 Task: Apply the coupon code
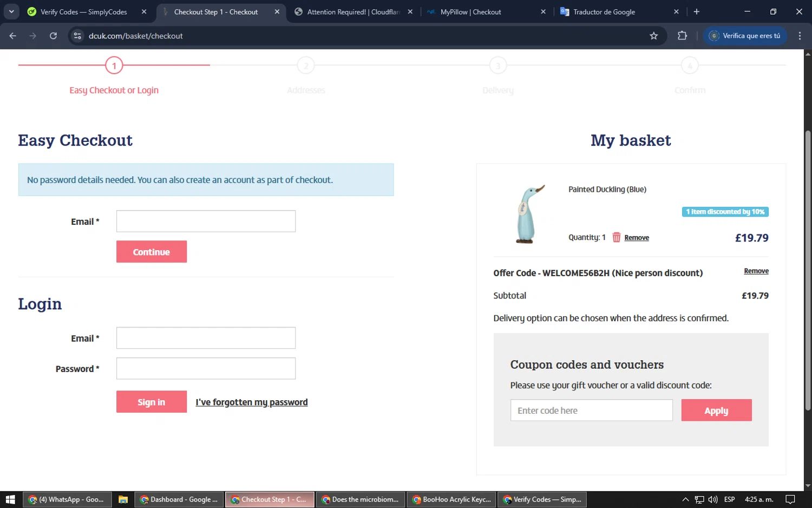[x=716, y=411]
